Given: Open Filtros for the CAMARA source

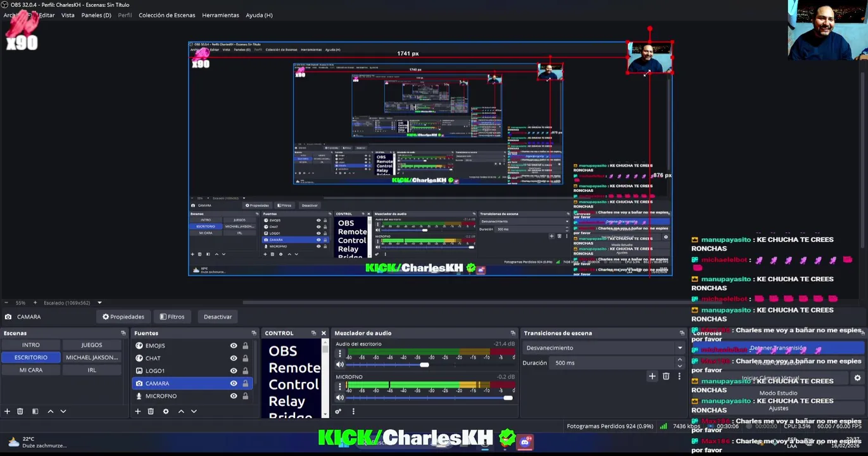Looking at the screenshot, I should pos(172,317).
